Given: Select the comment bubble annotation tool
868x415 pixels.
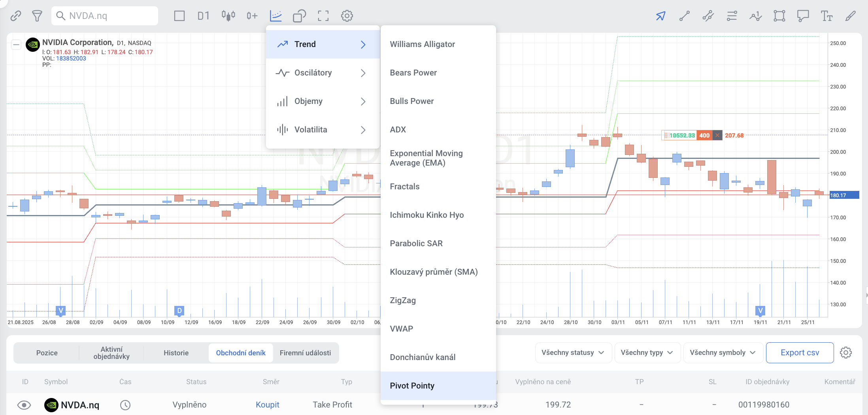Looking at the screenshot, I should tap(803, 16).
